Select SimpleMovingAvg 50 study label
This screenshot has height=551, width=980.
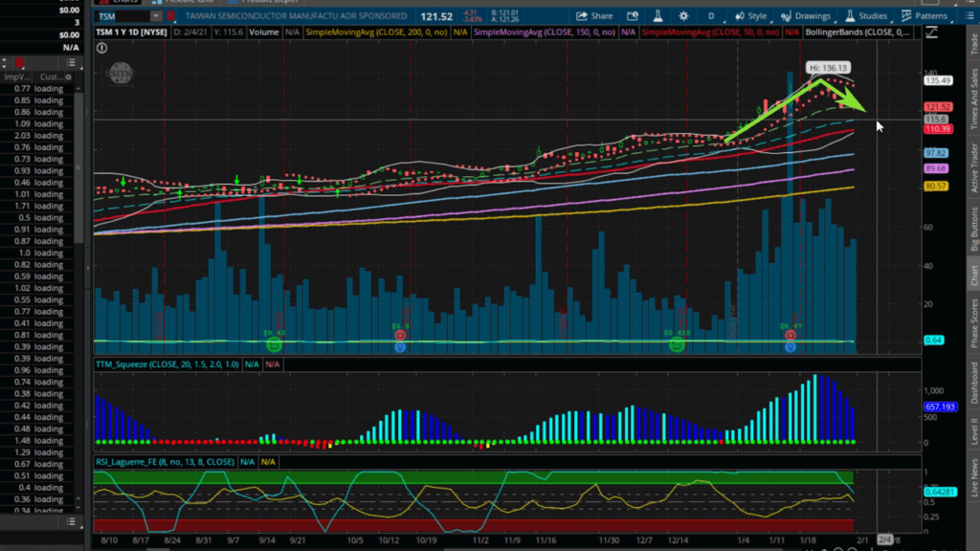(x=711, y=32)
